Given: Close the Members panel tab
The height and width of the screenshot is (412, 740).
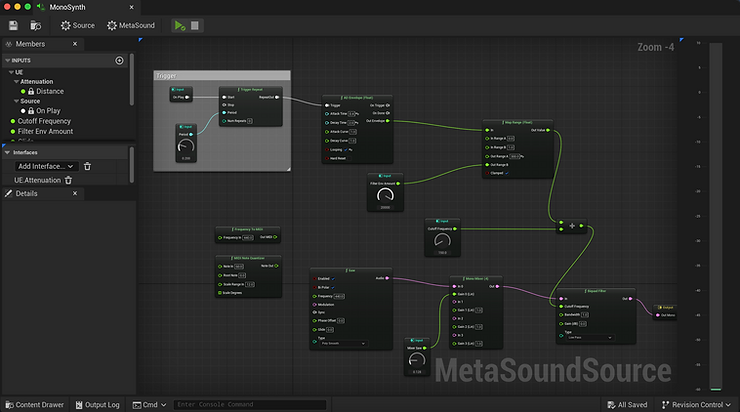Looking at the screenshot, I should (x=75, y=44).
